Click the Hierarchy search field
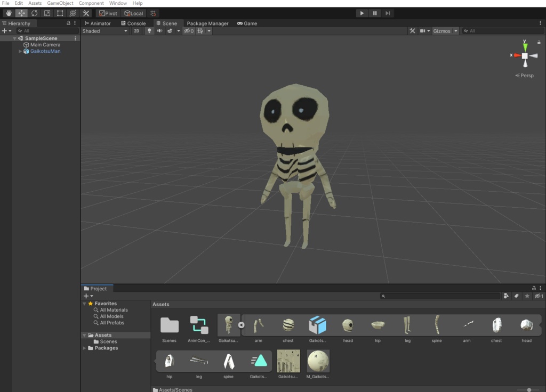 [47, 31]
